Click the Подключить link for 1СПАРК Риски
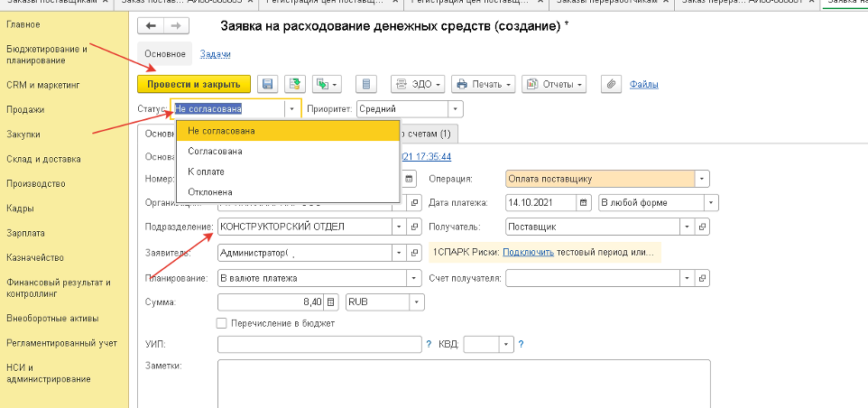This screenshot has width=868, height=408. [x=528, y=253]
